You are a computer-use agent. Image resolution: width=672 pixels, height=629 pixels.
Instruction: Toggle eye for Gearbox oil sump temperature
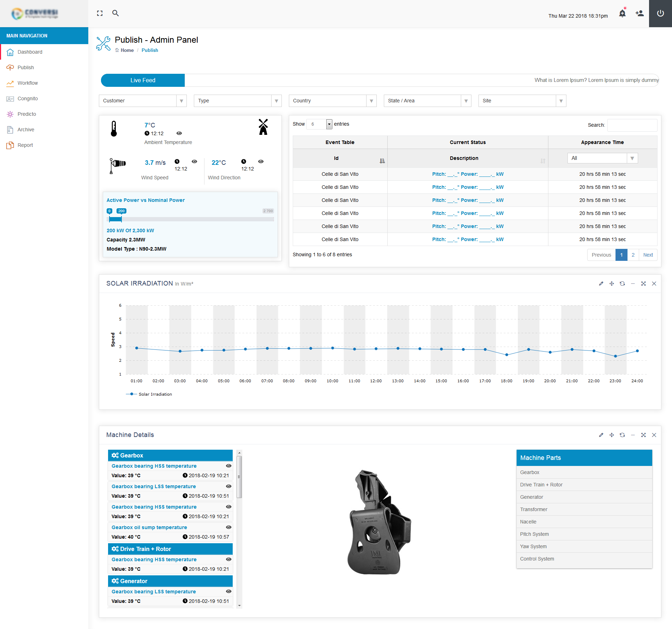point(228,527)
